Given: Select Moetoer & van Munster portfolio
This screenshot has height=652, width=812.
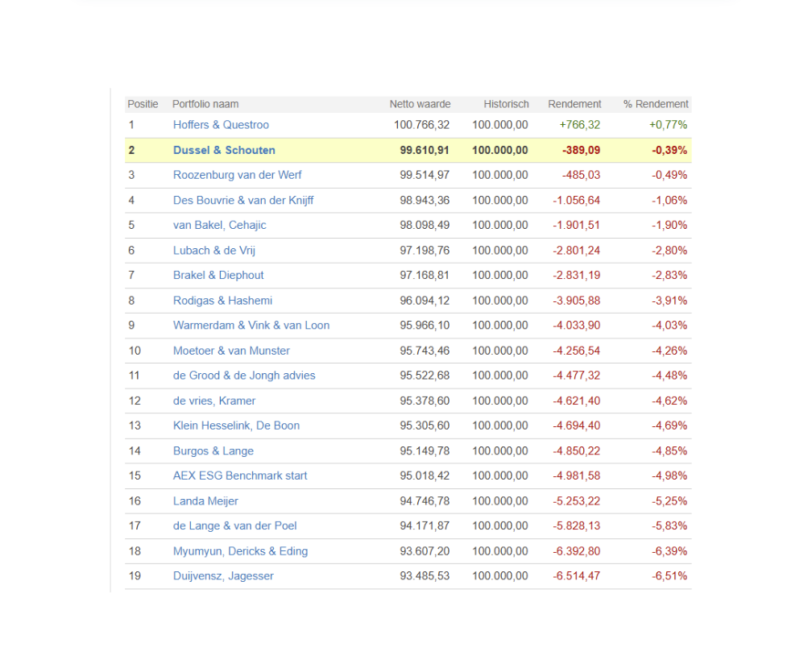Looking at the screenshot, I should (231, 351).
